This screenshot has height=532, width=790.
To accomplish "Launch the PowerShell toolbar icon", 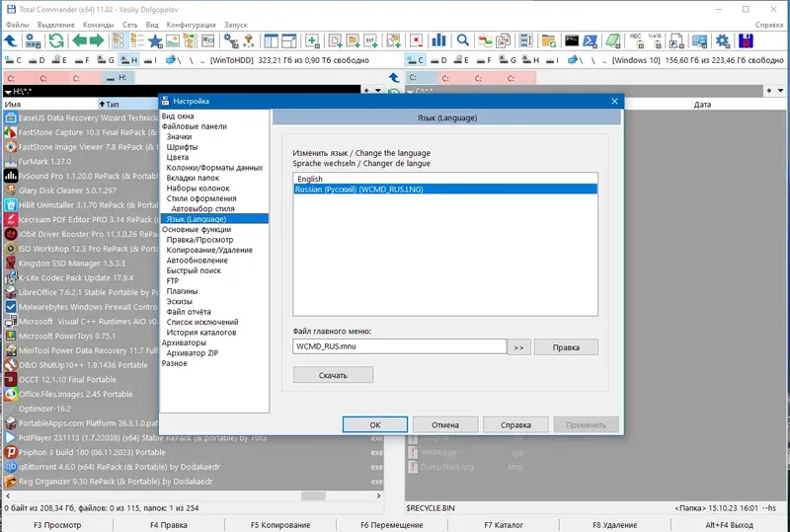I will (x=590, y=40).
